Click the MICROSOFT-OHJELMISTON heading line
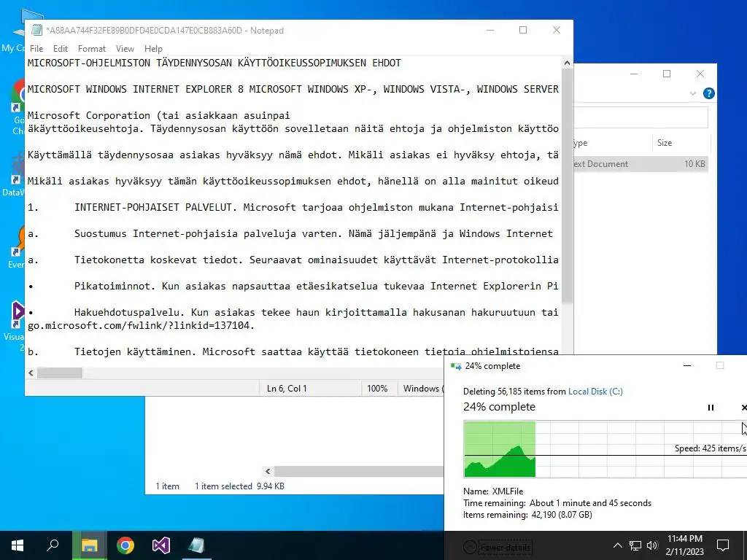The image size is (747, 560). point(214,63)
